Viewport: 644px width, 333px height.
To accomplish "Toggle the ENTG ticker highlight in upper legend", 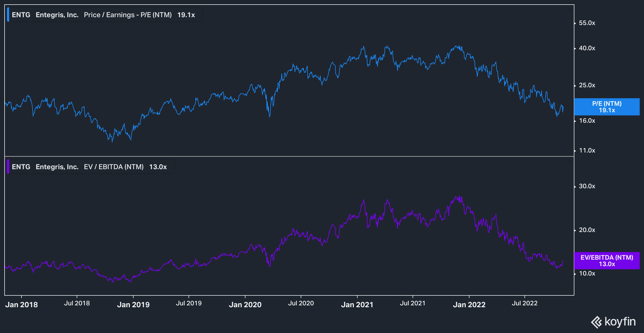I will pyautogui.click(x=21, y=15).
